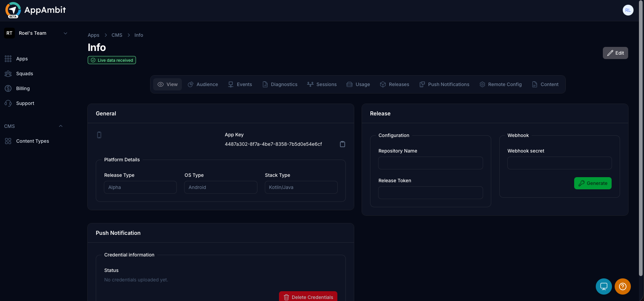Click the Push Notifications tab icon
The image size is (644, 301).
coord(422,84)
